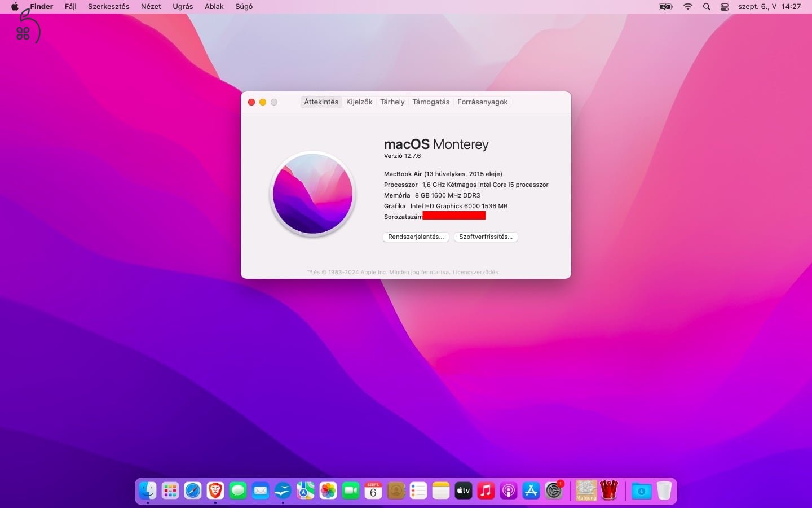
Task: Click the macOS Monterey logo image
Action: pos(313,194)
